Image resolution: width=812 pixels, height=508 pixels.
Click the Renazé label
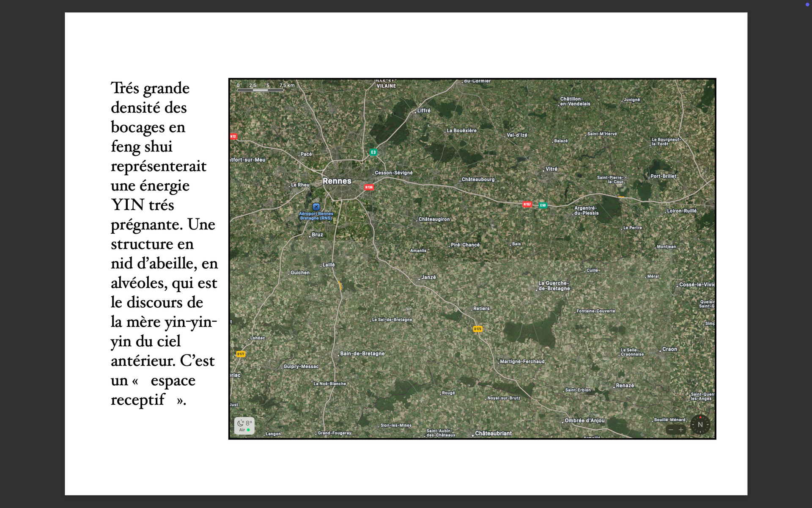click(625, 386)
